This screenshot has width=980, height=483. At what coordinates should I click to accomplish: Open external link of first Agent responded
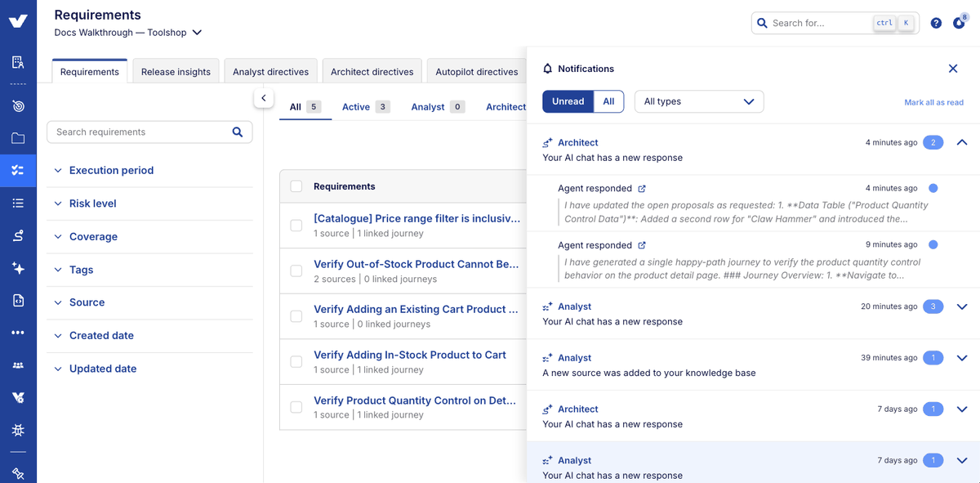pos(642,189)
